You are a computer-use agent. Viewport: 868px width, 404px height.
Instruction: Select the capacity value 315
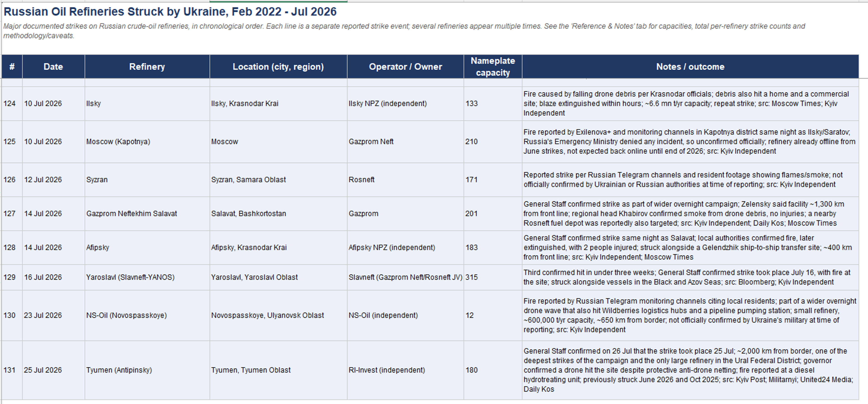[x=493, y=277]
